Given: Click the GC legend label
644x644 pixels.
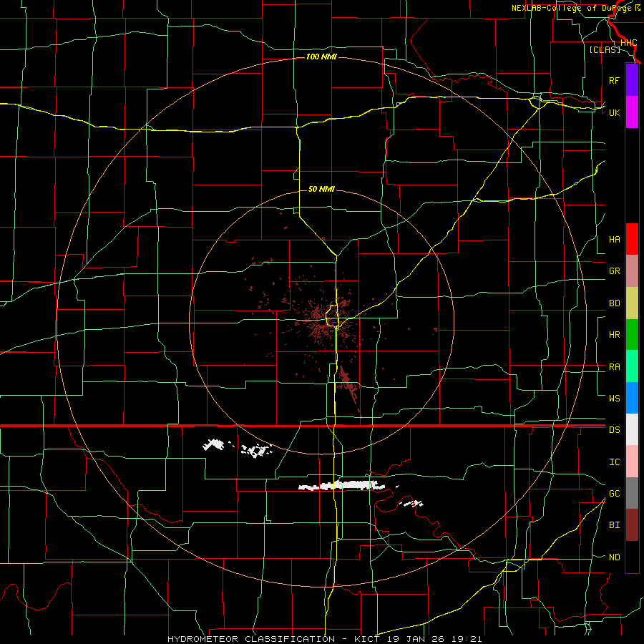Looking at the screenshot, I should pos(614,493).
